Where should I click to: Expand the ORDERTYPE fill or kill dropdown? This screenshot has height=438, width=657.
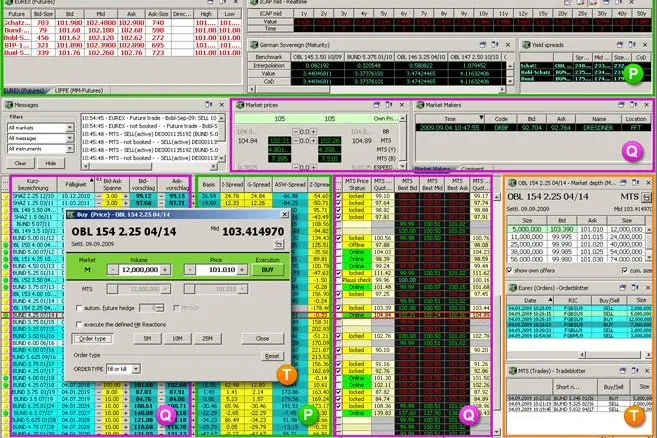click(x=136, y=369)
